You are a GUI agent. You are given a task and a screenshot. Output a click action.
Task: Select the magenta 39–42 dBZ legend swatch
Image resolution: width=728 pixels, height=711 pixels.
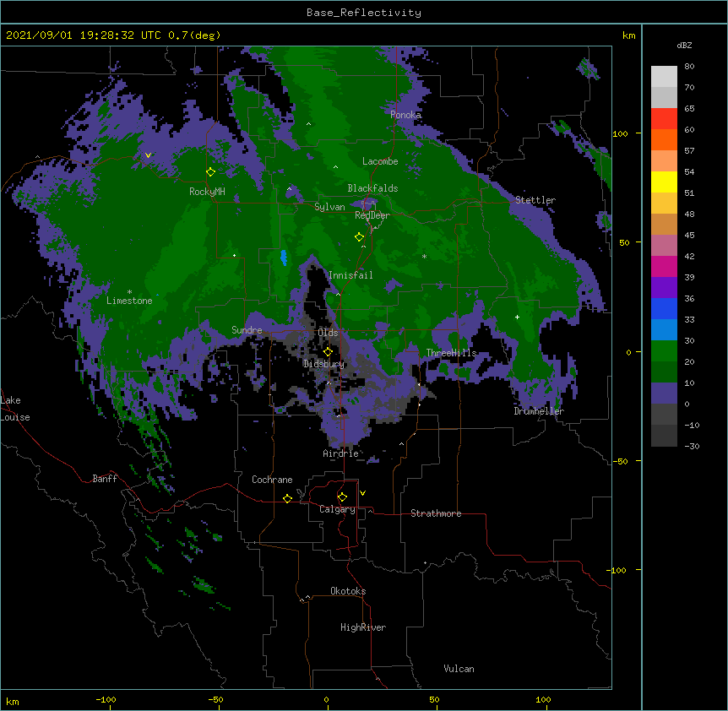(x=664, y=266)
